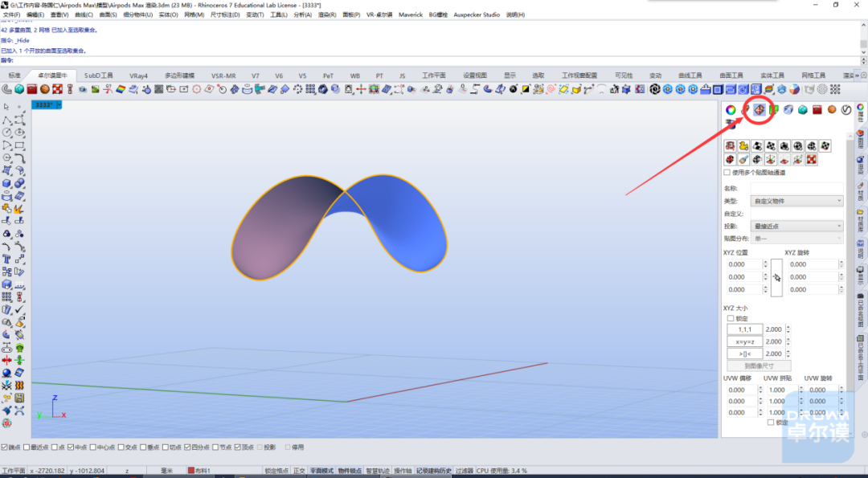This screenshot has width=868, height=478.
Task: Switch to the SubD工具 toolbar tab
Action: (99, 76)
